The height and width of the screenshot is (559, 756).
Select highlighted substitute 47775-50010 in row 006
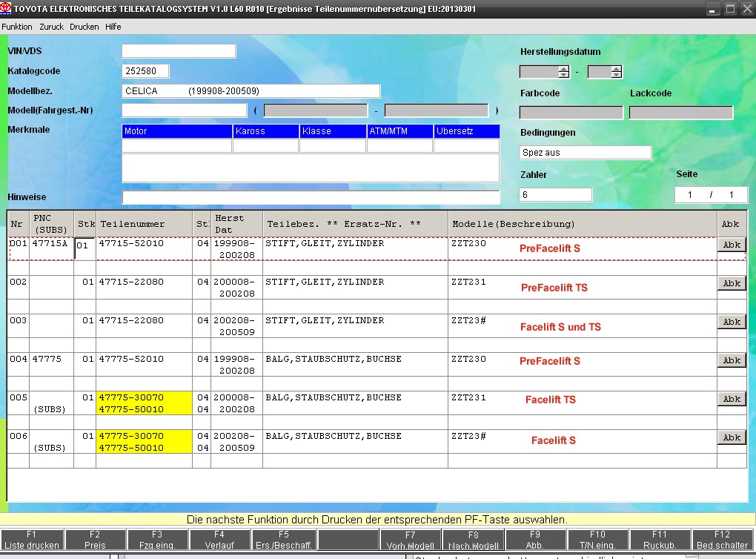(x=131, y=448)
